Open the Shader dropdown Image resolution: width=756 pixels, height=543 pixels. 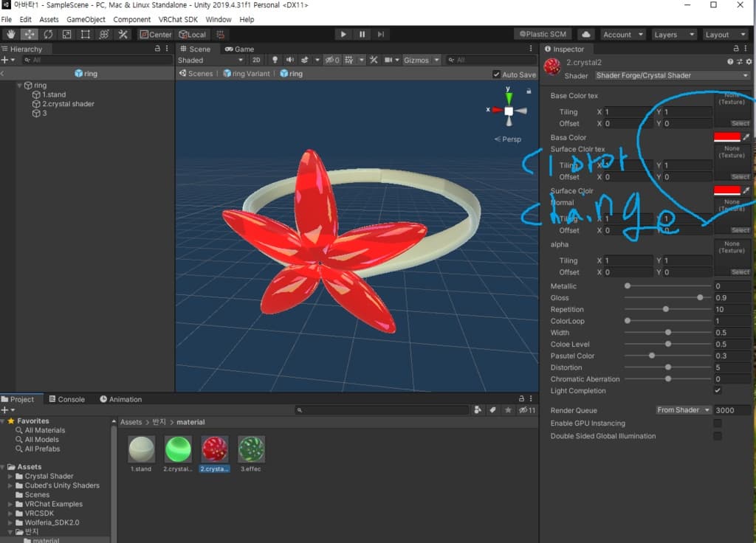tap(672, 75)
